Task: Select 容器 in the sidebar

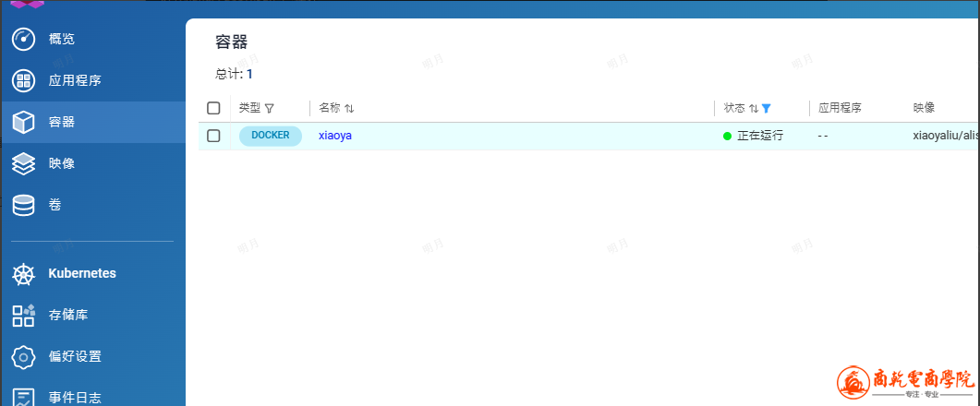Action: click(x=93, y=122)
